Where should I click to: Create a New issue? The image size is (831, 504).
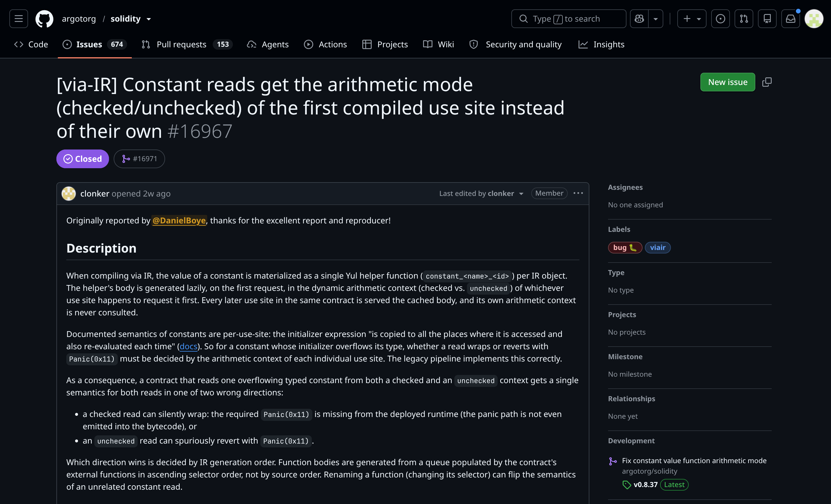click(x=728, y=82)
